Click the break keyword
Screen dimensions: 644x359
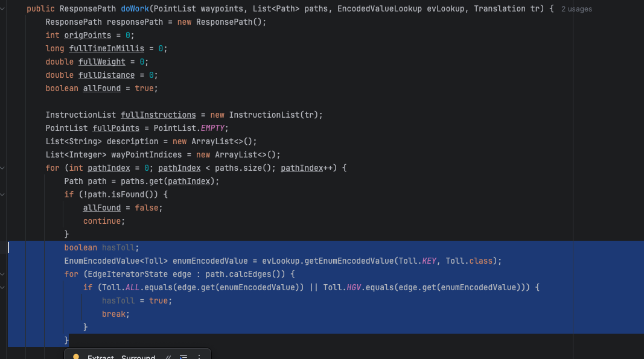pyautogui.click(x=113, y=314)
